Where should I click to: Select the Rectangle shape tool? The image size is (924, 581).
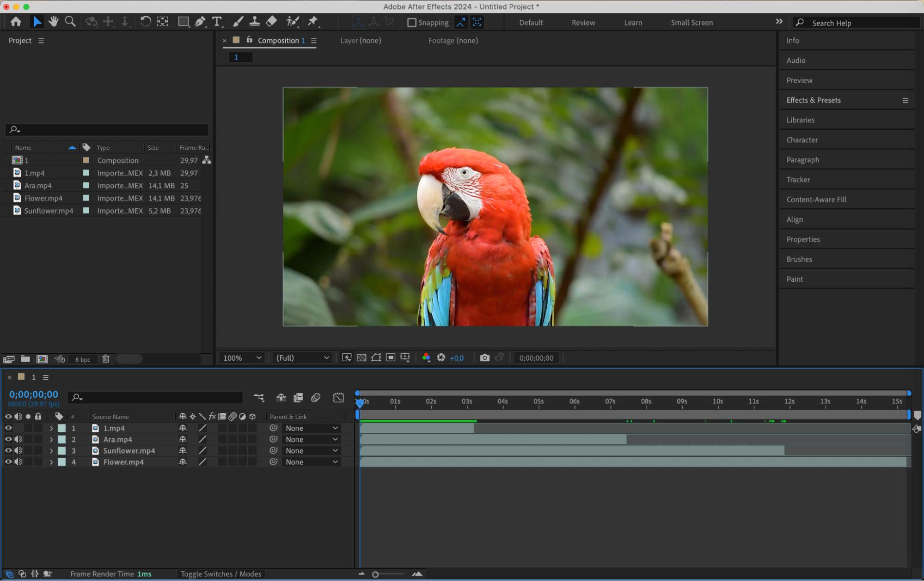tap(184, 22)
